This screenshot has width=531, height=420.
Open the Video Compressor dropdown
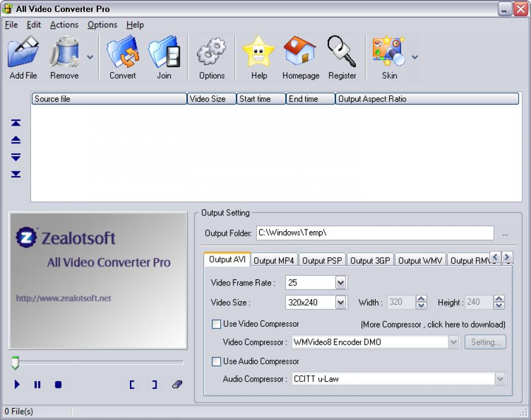[x=454, y=341]
